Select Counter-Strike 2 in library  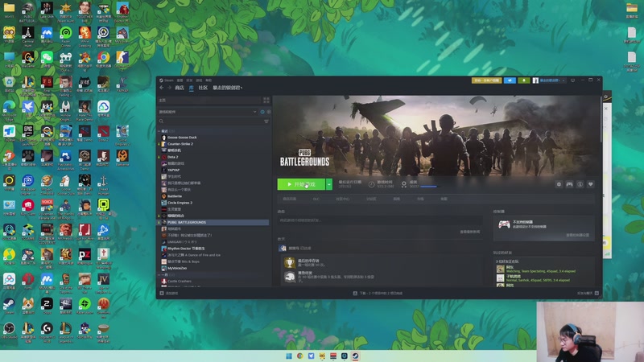click(180, 144)
